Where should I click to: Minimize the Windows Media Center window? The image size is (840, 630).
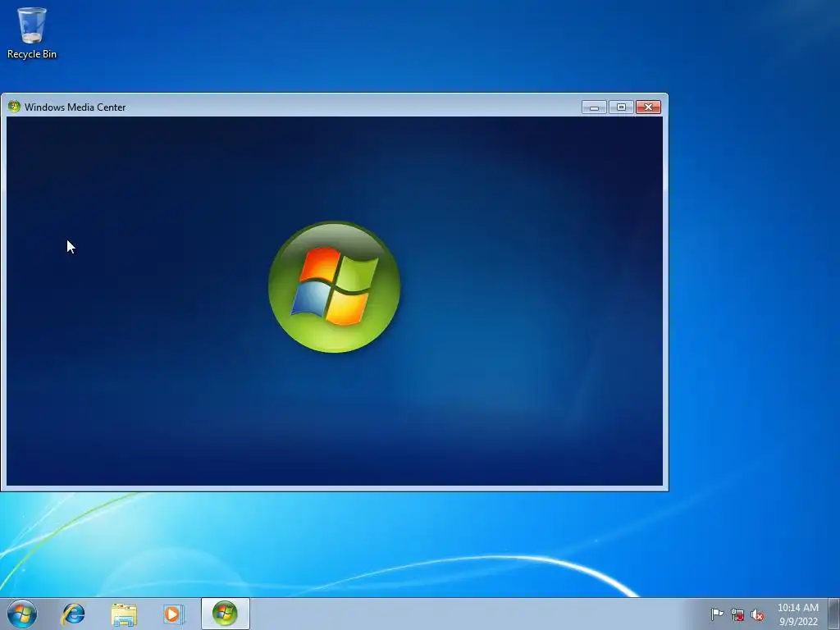point(594,107)
